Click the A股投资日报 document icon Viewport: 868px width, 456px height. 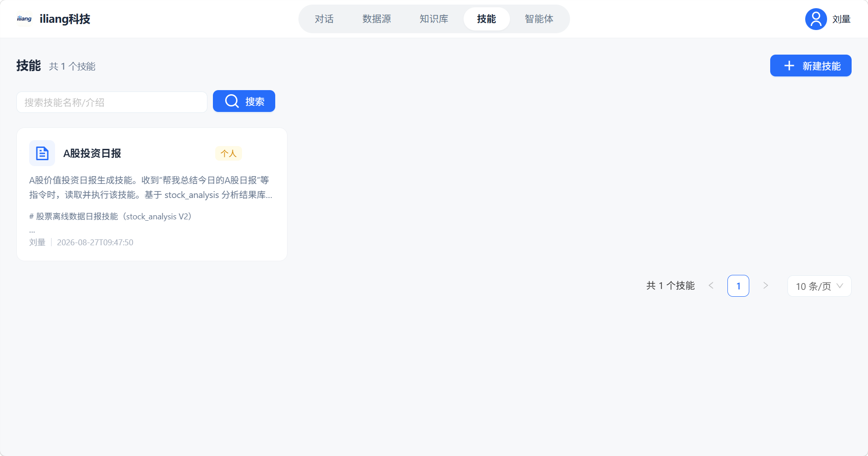pyautogui.click(x=42, y=153)
